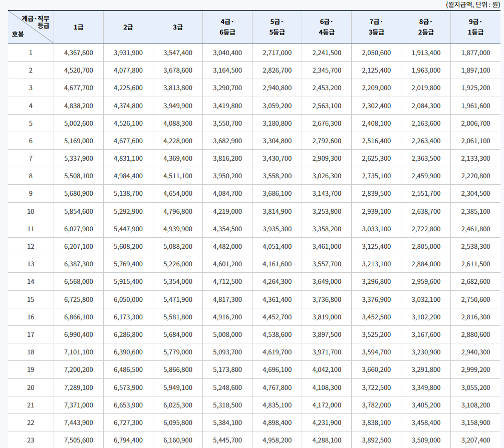The width and height of the screenshot is (504, 448).
Task: Select cell '2,209,000' in 7급 column
Action: pyautogui.click(x=376, y=88)
